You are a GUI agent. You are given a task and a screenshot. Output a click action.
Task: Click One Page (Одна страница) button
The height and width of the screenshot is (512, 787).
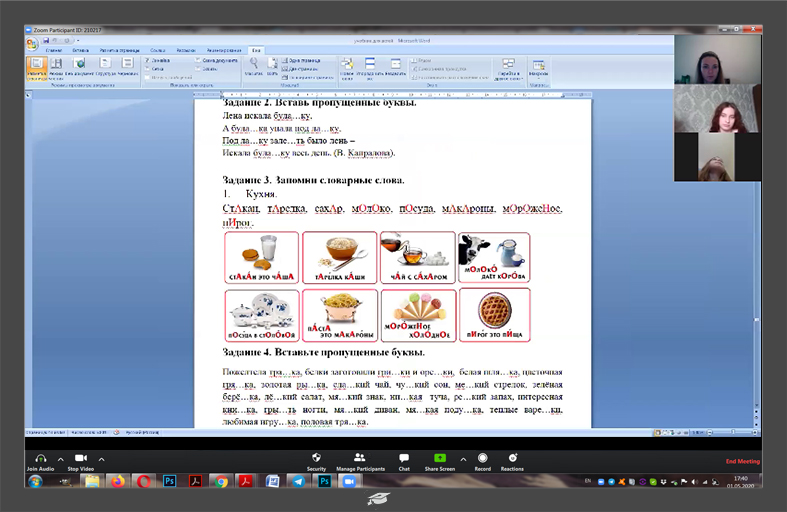pos(301,60)
